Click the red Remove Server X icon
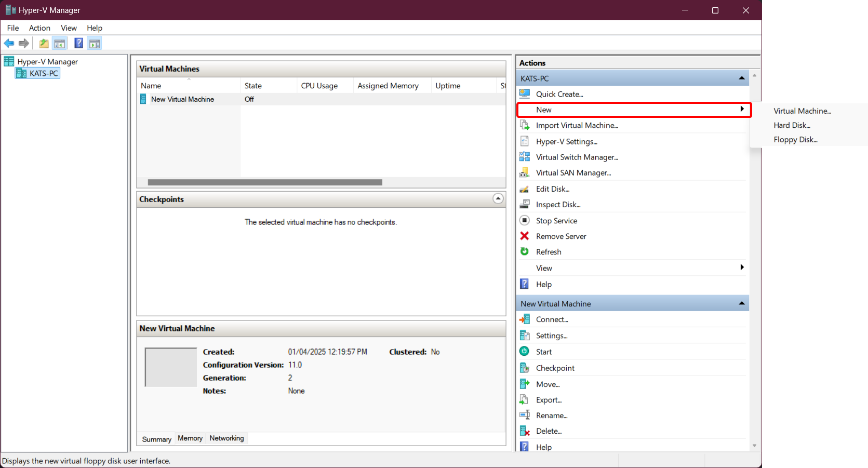The width and height of the screenshot is (868, 468). [x=525, y=236]
